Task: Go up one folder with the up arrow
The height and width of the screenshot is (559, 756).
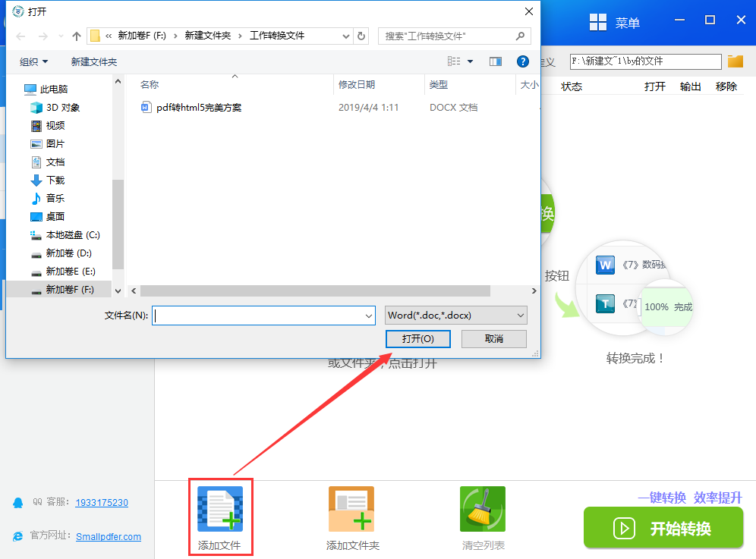Action: click(x=76, y=36)
